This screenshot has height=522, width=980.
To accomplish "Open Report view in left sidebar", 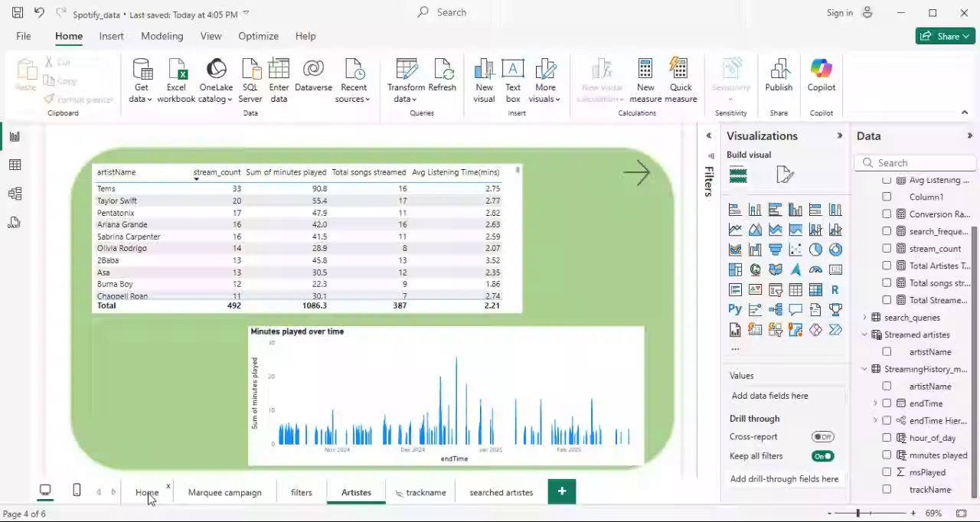I will tap(15, 136).
